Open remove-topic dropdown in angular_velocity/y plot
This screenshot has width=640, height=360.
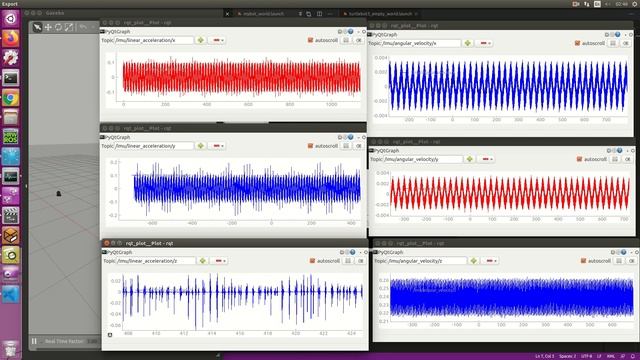487,159
